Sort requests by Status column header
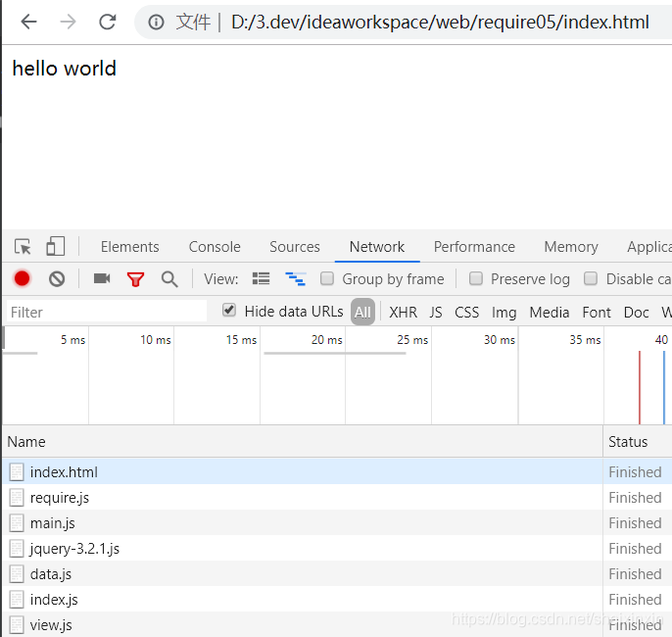Screen dimensions: 672x637 [638, 442]
